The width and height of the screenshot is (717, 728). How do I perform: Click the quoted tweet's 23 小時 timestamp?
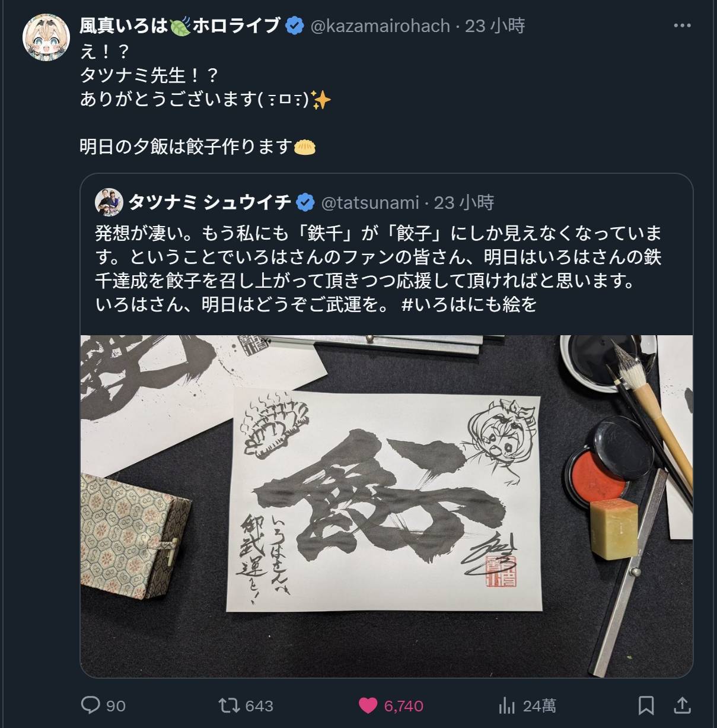(x=464, y=202)
